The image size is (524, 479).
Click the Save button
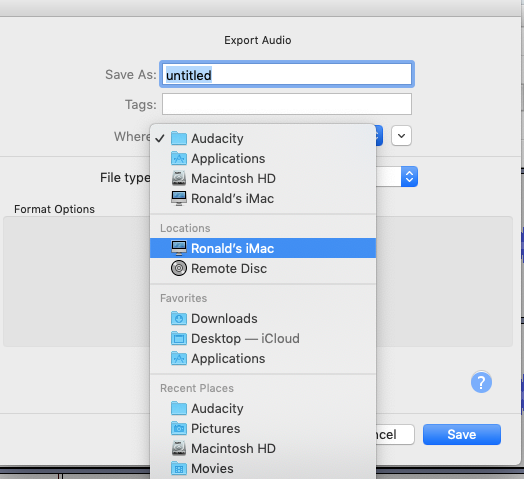point(462,435)
